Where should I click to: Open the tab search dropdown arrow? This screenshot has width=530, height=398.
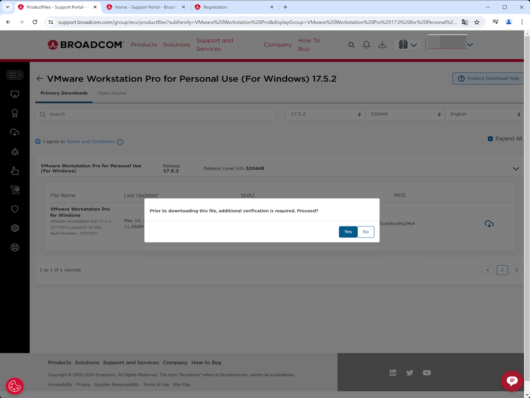[7, 7]
